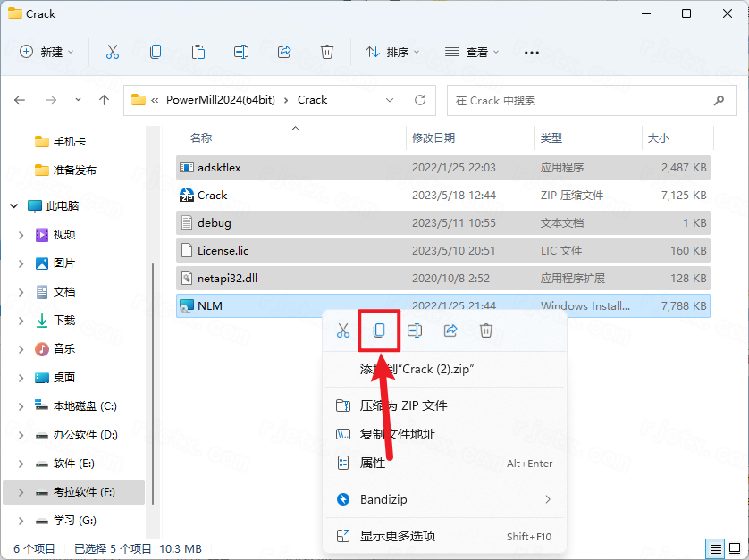Click the search box 在 Crack 中搜索
749x560 pixels.
(x=581, y=100)
